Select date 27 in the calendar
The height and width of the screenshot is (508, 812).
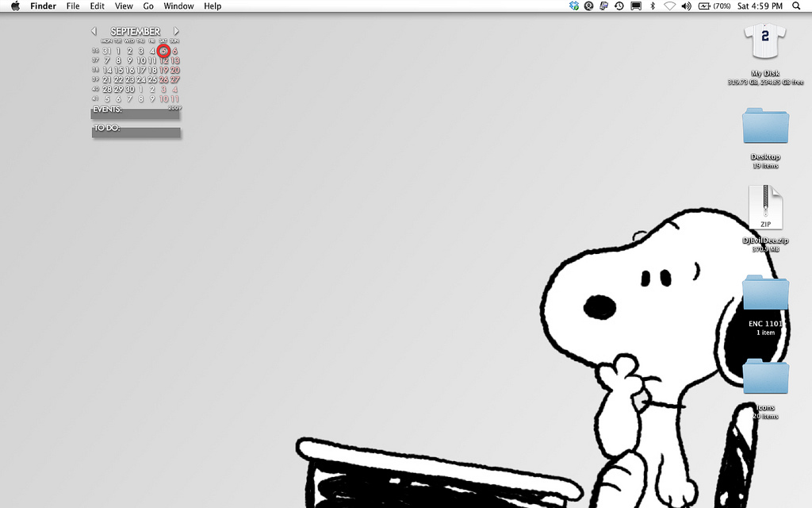[x=175, y=80]
